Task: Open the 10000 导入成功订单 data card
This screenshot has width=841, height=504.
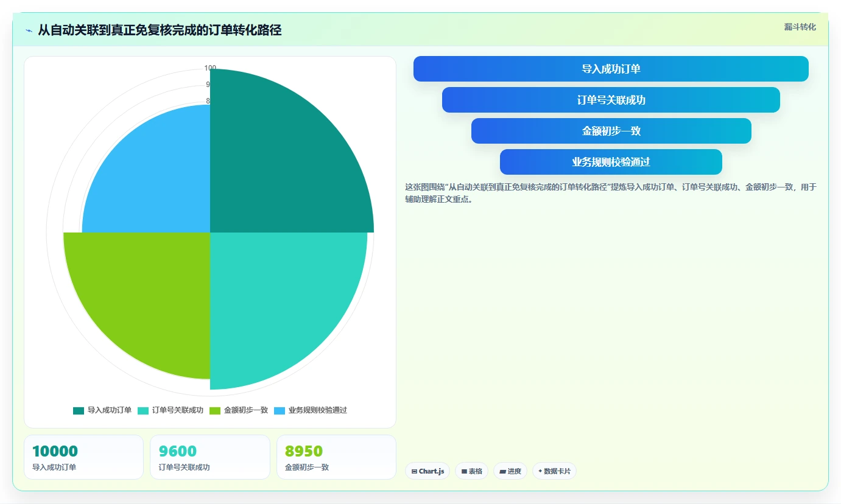Action: point(83,457)
